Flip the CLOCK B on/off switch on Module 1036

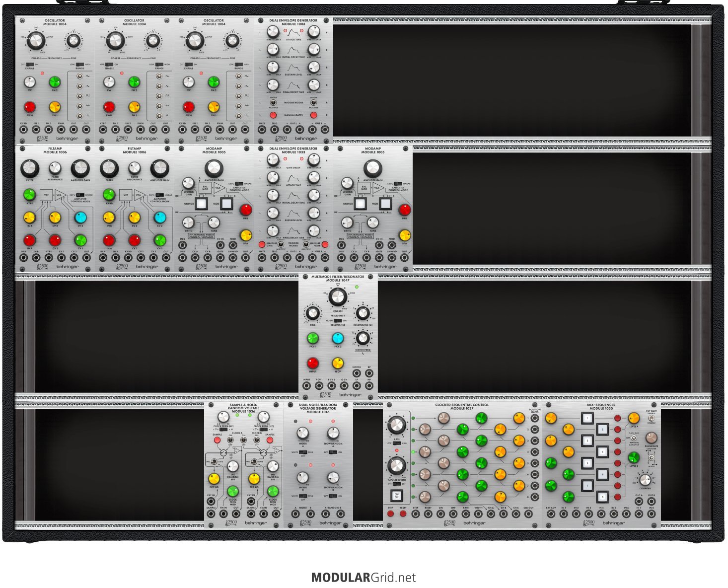point(257,441)
